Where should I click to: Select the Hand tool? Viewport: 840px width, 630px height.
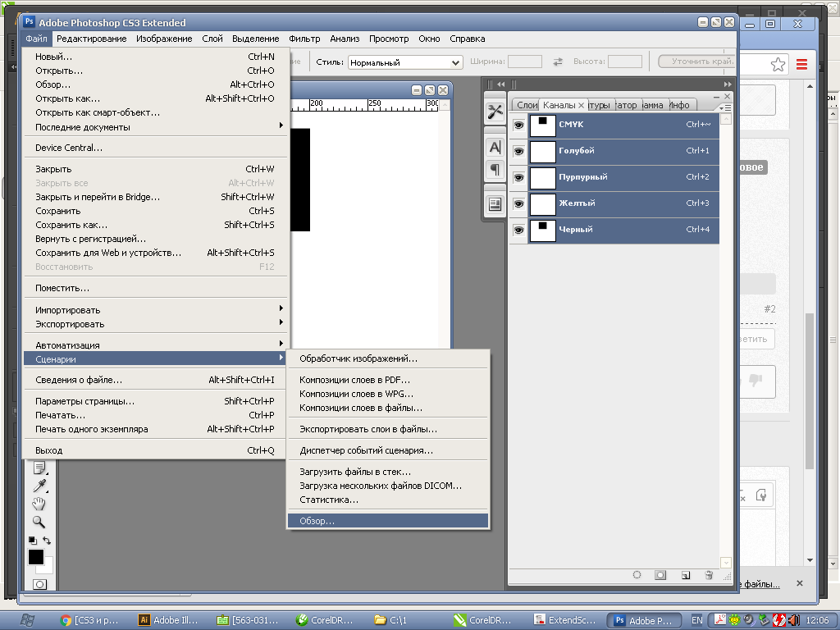coord(39,504)
